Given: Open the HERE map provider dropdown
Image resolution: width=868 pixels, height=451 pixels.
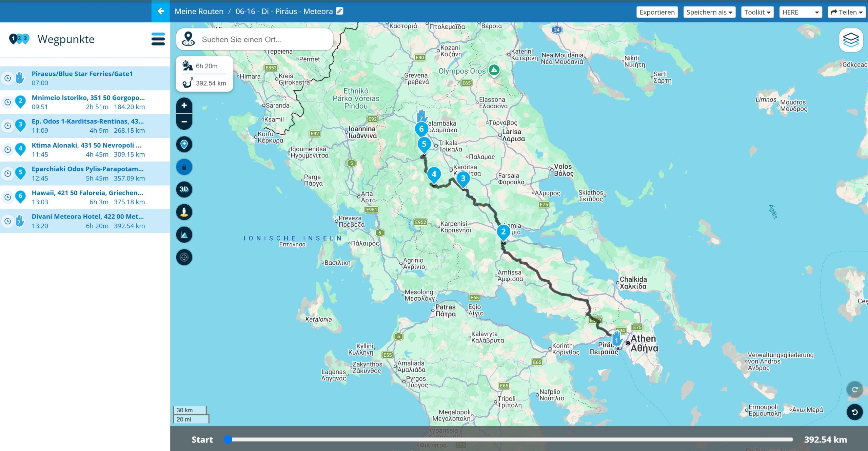Looking at the screenshot, I should [800, 12].
